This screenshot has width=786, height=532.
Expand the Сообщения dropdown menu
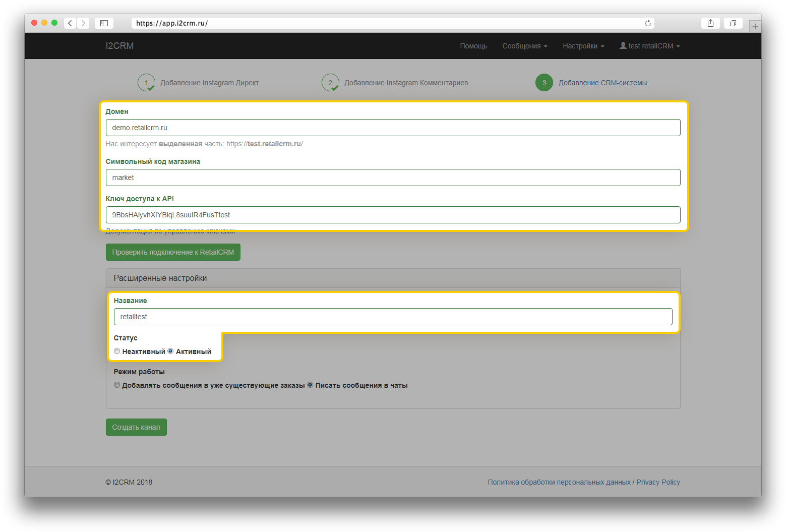[525, 46]
